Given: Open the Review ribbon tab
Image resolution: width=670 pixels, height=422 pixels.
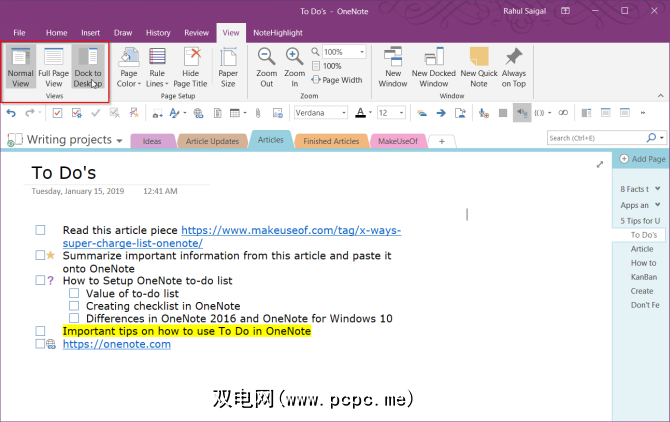Looking at the screenshot, I should pos(197,32).
